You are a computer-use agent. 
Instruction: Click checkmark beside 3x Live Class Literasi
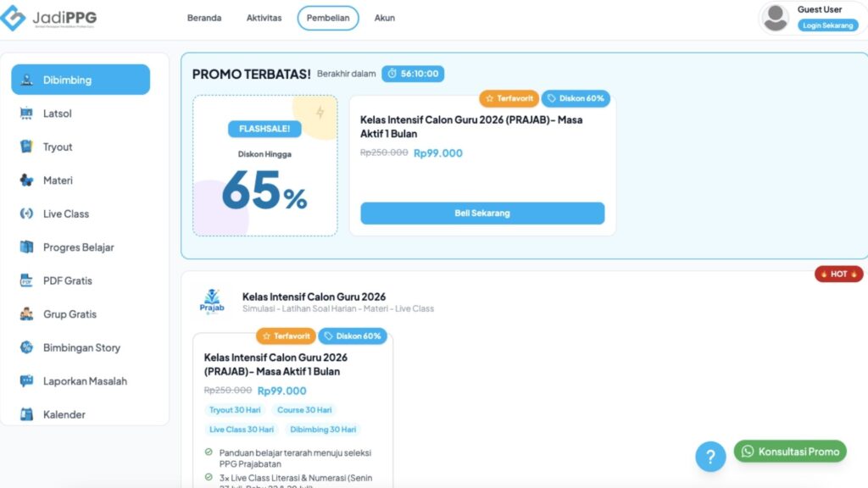coord(209,477)
